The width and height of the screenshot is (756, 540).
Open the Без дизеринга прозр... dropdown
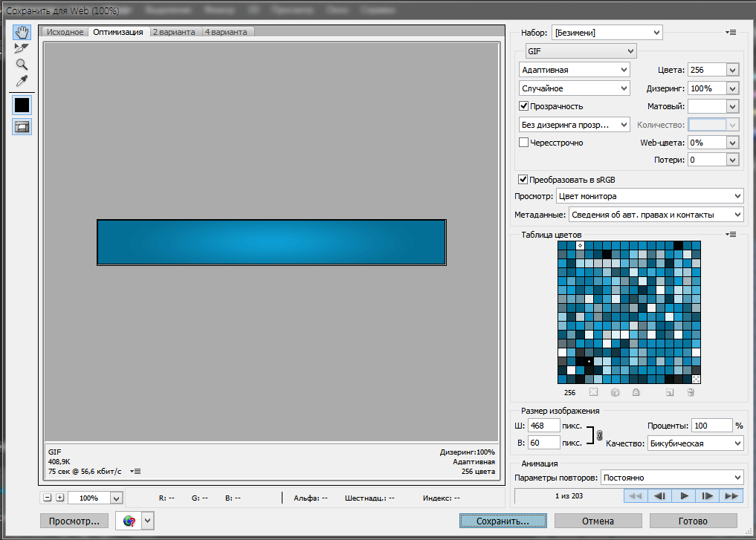click(574, 125)
